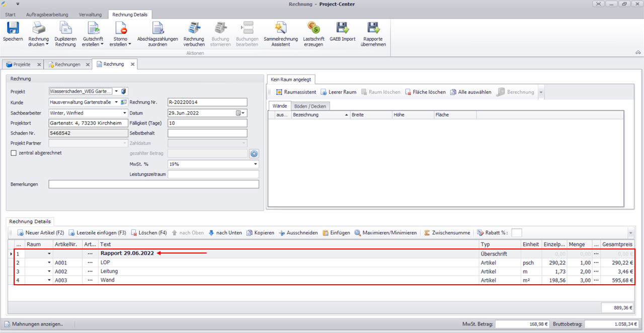Open the Sammelrechnung Assistent

(280, 28)
